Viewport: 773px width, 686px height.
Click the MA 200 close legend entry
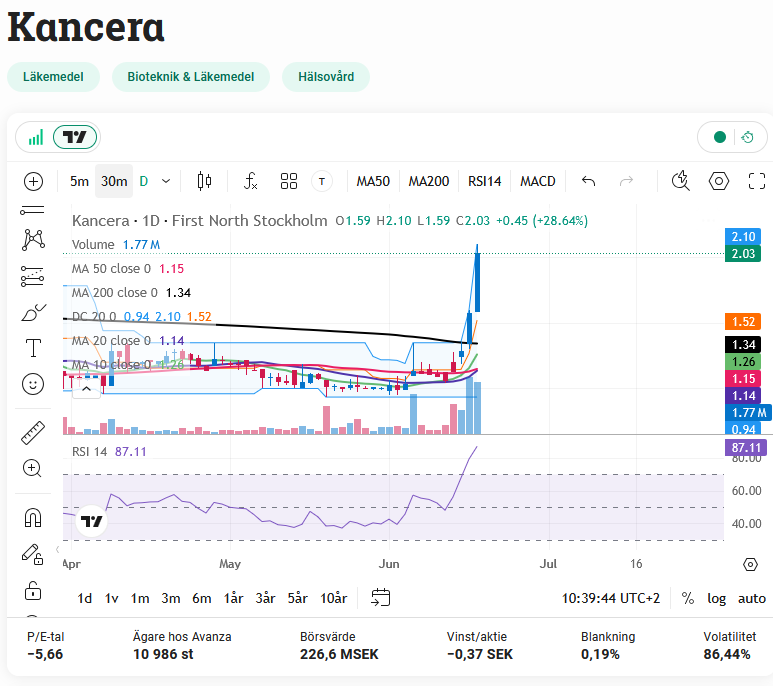point(114,293)
